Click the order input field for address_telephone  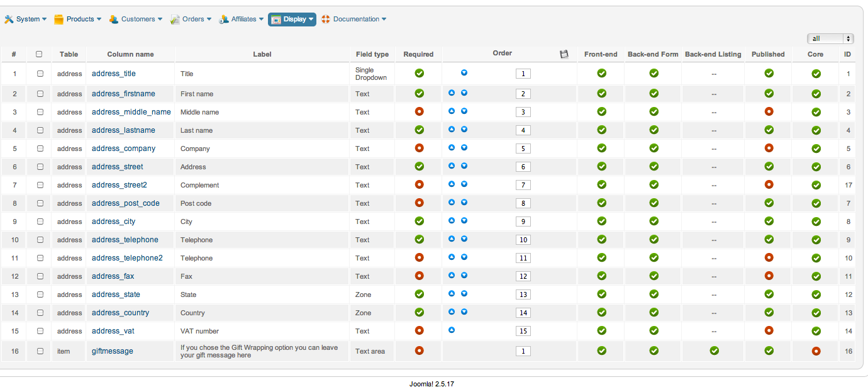point(523,240)
